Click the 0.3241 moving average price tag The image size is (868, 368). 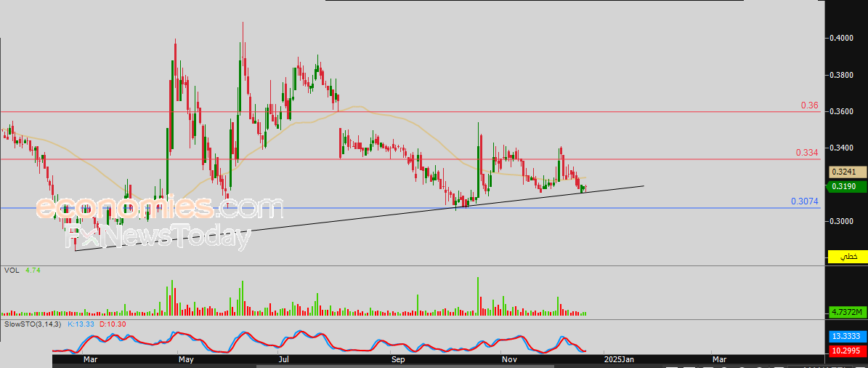coord(846,172)
